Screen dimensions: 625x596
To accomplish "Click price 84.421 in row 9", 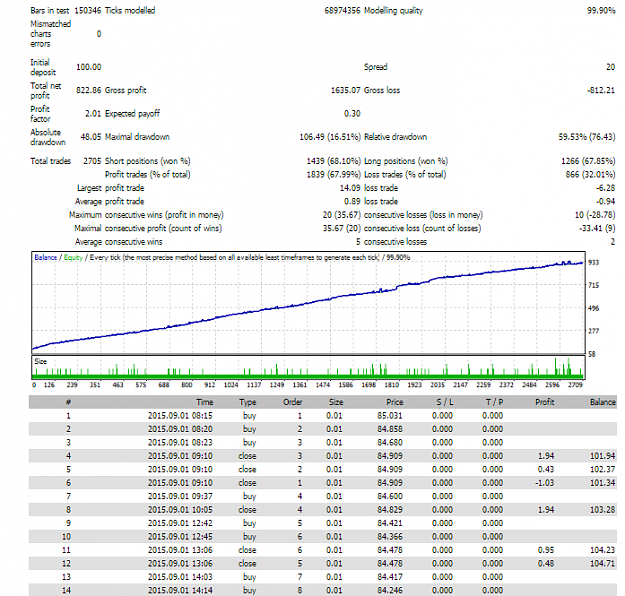I will click(390, 523).
